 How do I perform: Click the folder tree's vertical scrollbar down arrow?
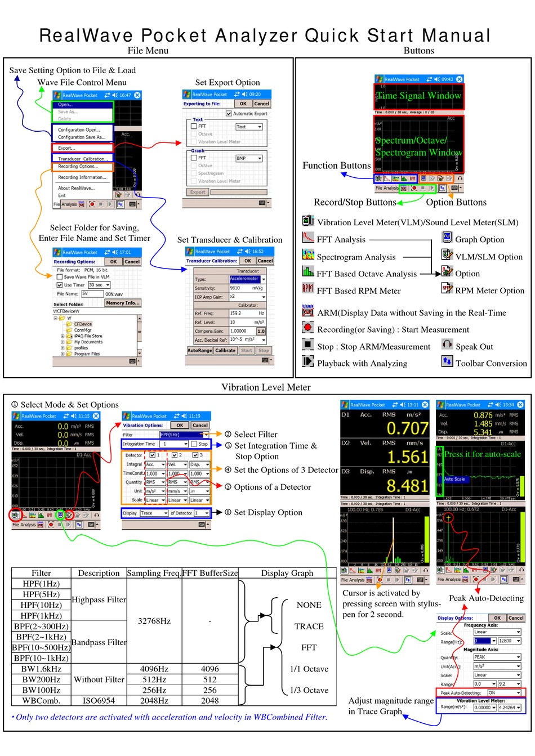click(139, 354)
